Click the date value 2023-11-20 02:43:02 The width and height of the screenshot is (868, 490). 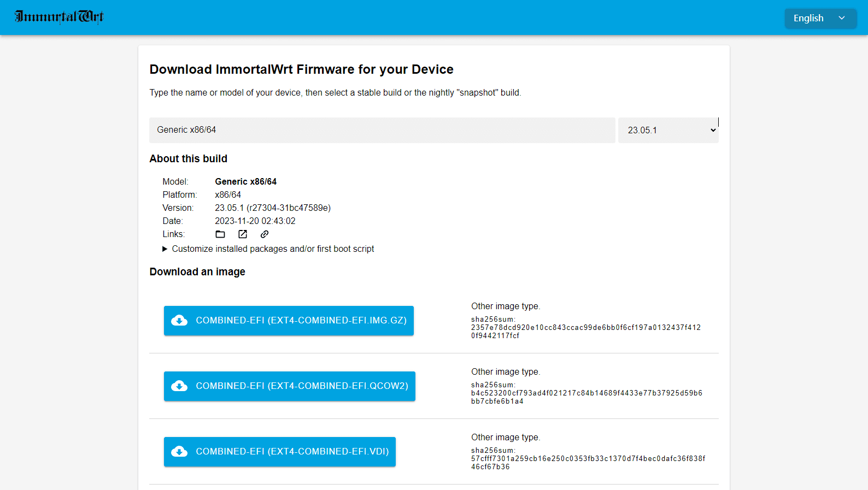pos(255,221)
